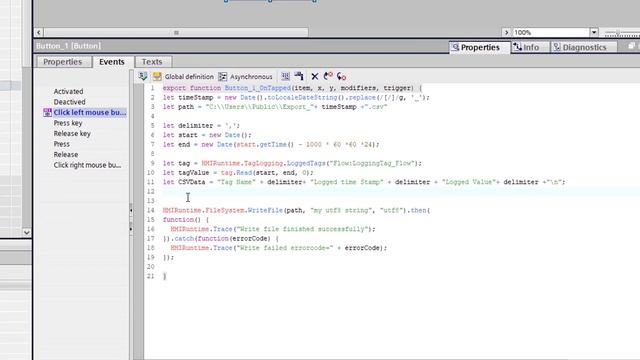Click the indent lines toolbar icon
640x360 pixels.
tap(285, 76)
